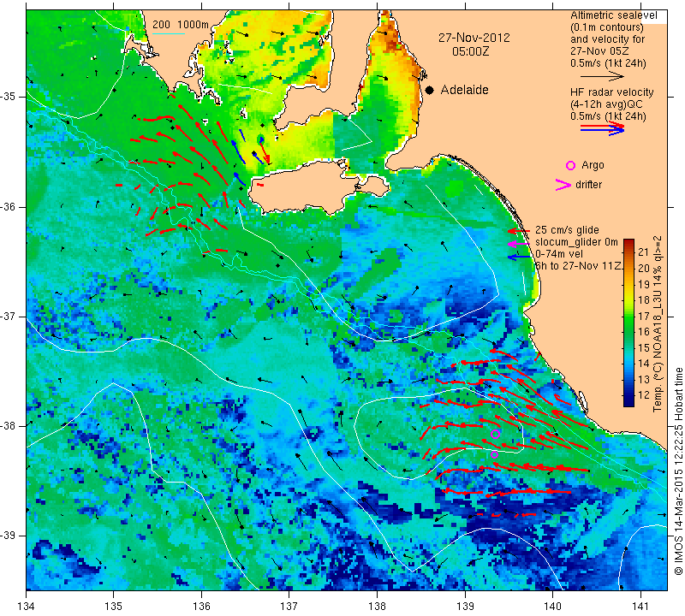This screenshot has height=616, width=685.
Task: Click the '139' longitude axis label
Action: pyautogui.click(x=465, y=607)
